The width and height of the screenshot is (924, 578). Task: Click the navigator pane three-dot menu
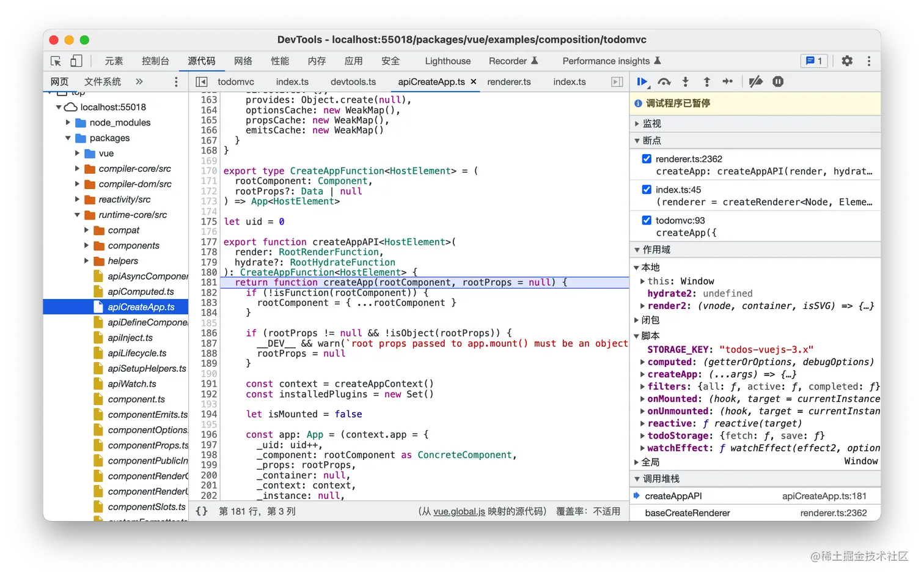point(176,81)
